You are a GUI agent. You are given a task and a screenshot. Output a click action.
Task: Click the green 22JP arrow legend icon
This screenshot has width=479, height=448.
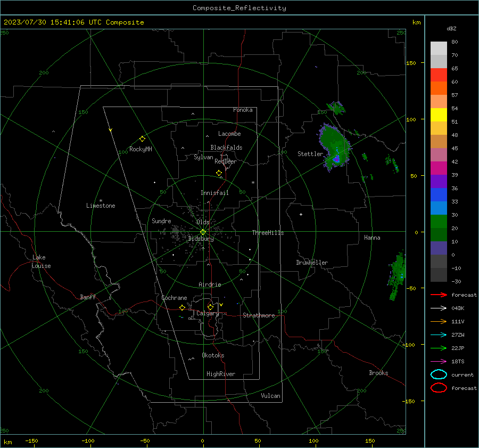(439, 348)
